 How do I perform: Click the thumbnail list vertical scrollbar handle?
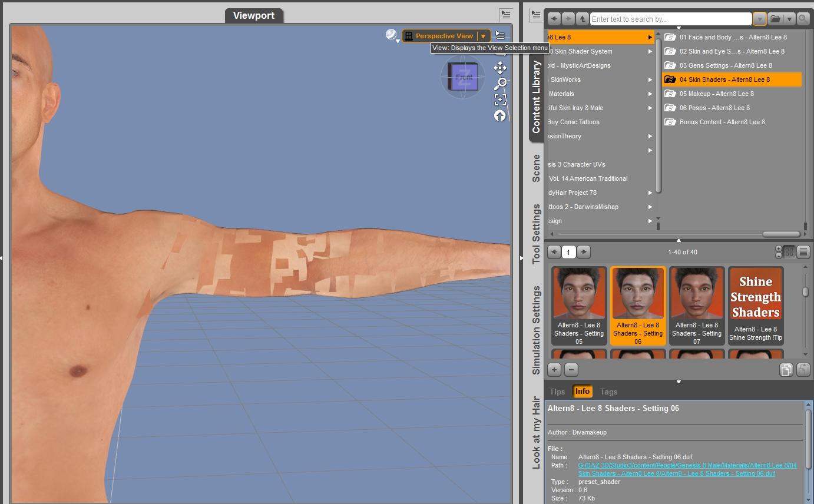(x=805, y=292)
